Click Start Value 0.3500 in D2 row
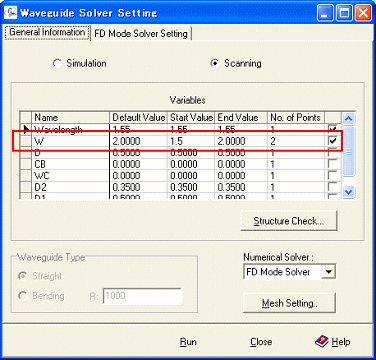376x360 pixels. pyautogui.click(x=191, y=187)
